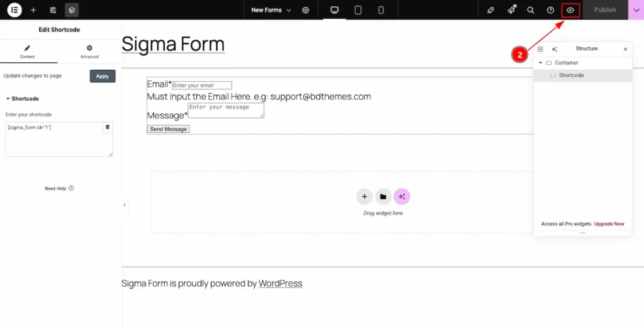The height and width of the screenshot is (328, 644).
Task: Open site settings sliders icon
Action: (53, 10)
